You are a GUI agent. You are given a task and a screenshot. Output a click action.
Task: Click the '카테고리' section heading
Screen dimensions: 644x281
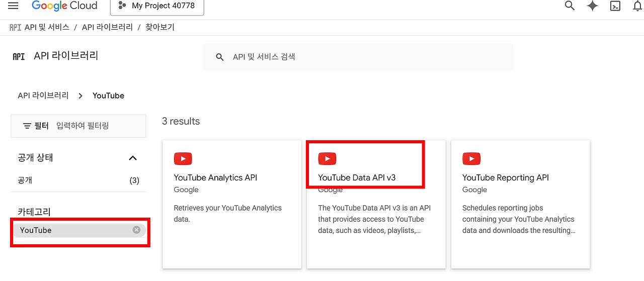pos(34,212)
